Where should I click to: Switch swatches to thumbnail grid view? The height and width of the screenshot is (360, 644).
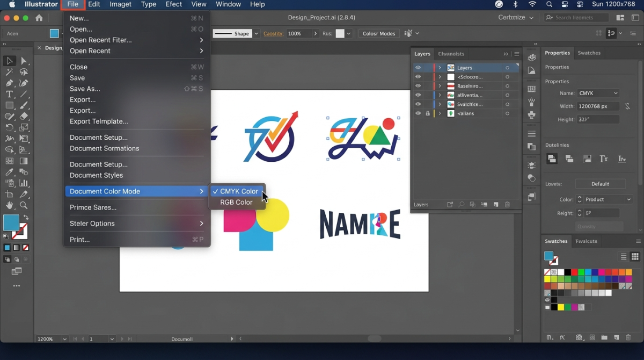pyautogui.click(x=635, y=257)
